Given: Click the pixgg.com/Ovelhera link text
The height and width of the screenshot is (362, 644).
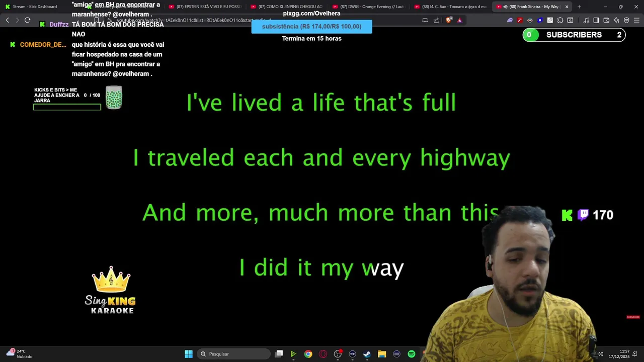Looking at the screenshot, I should (x=311, y=14).
